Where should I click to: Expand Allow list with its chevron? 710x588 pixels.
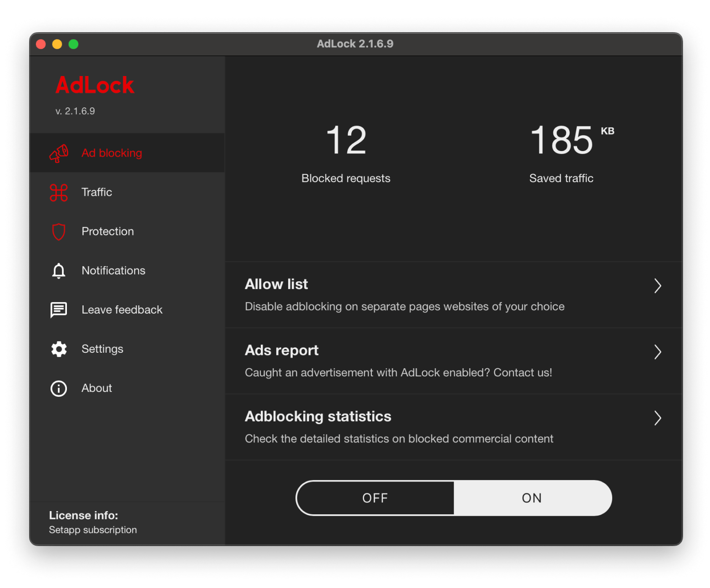[x=657, y=286]
